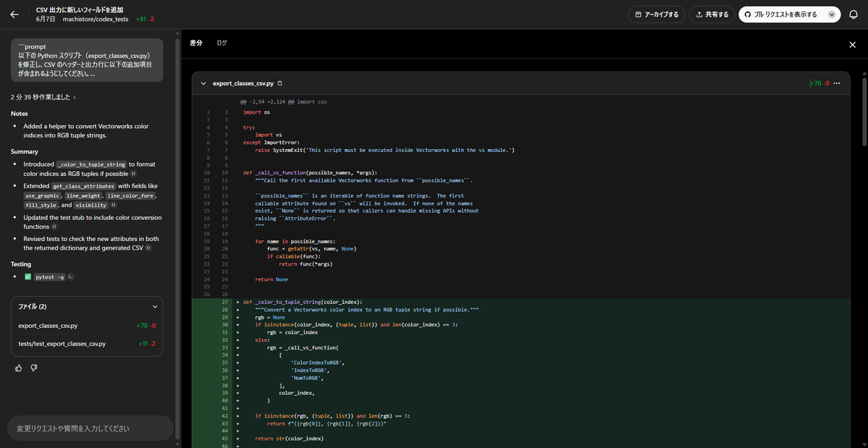Click the use_graphic code chip
This screenshot has height=448, width=868.
tap(43, 195)
